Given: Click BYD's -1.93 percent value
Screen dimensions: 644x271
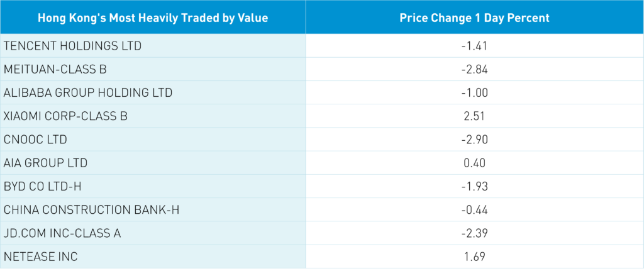Looking at the screenshot, I should click(475, 186).
